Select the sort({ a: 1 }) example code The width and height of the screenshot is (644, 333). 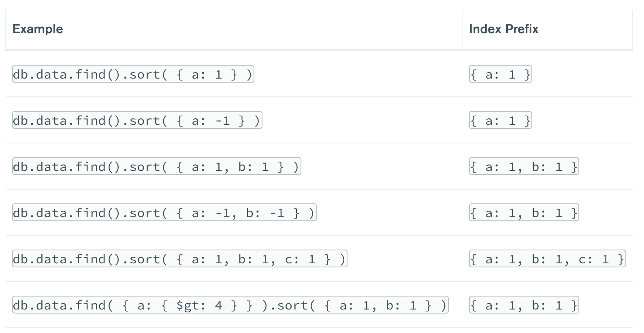tap(133, 74)
